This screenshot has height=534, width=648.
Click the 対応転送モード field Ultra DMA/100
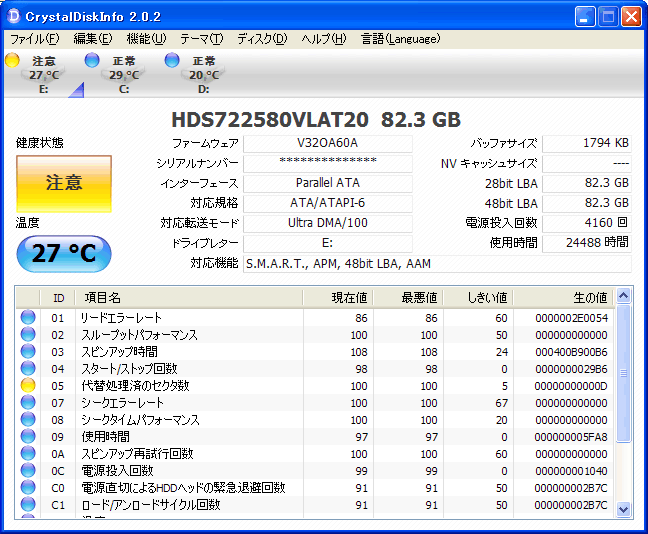(x=328, y=223)
